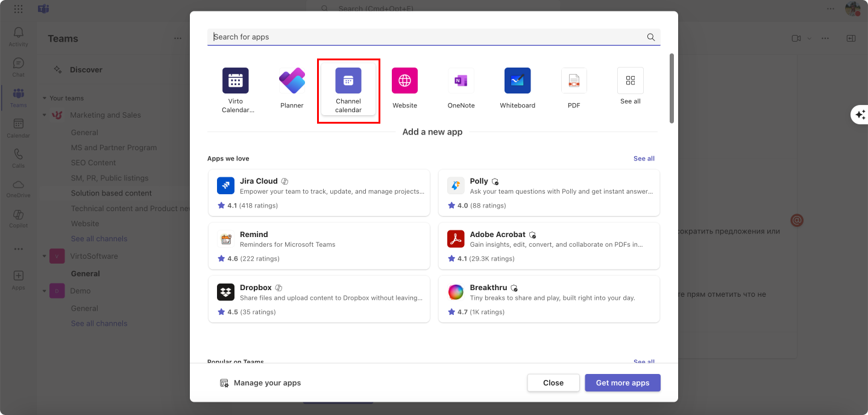This screenshot has height=415, width=868.
Task: Collapse the VirtoSoftware team
Action: (44, 256)
